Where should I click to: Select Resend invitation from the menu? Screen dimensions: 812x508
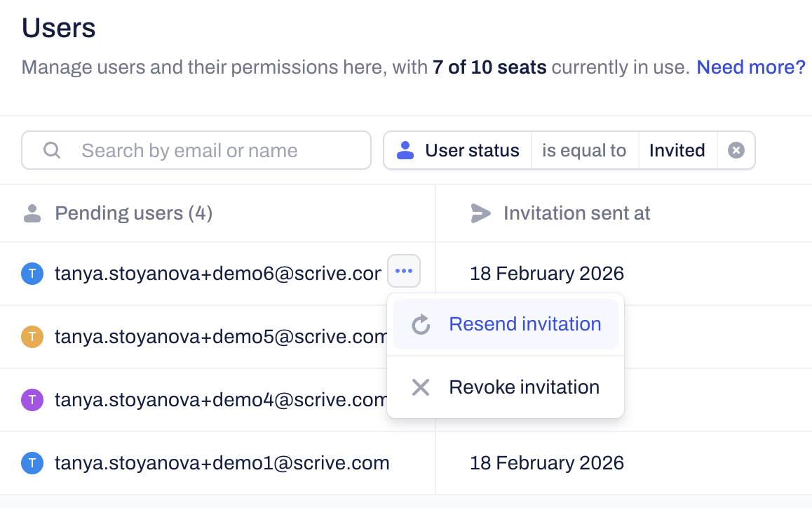[x=525, y=324]
